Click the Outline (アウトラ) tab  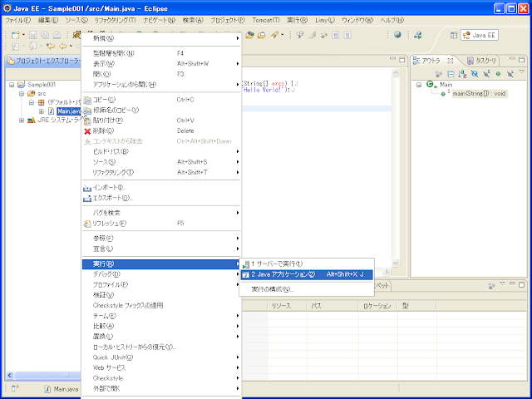(x=433, y=61)
